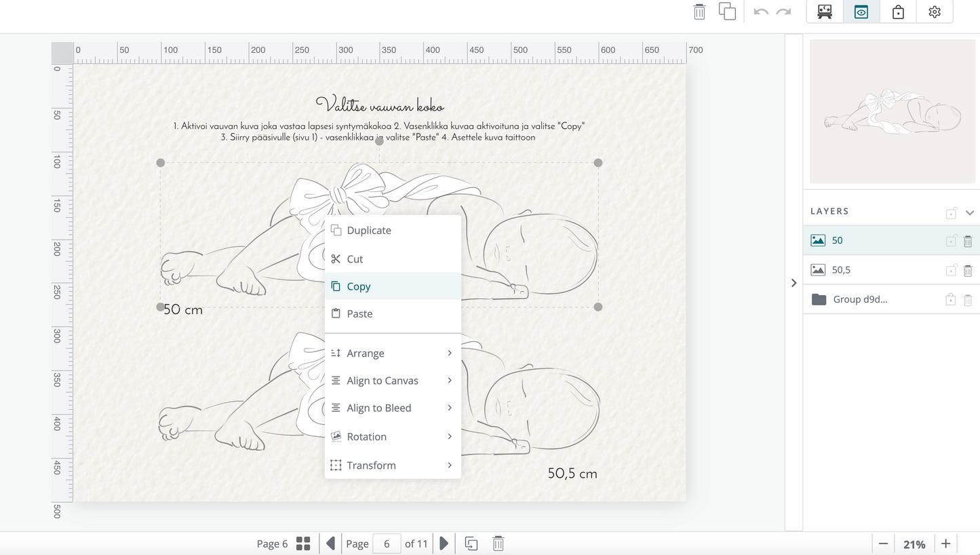This screenshot has width=980, height=555.
Task: Zoom in with the plus button
Action: (945, 543)
